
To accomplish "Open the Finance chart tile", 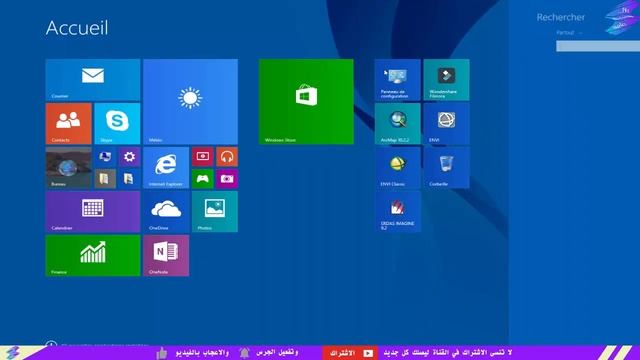I will pos(93,256).
